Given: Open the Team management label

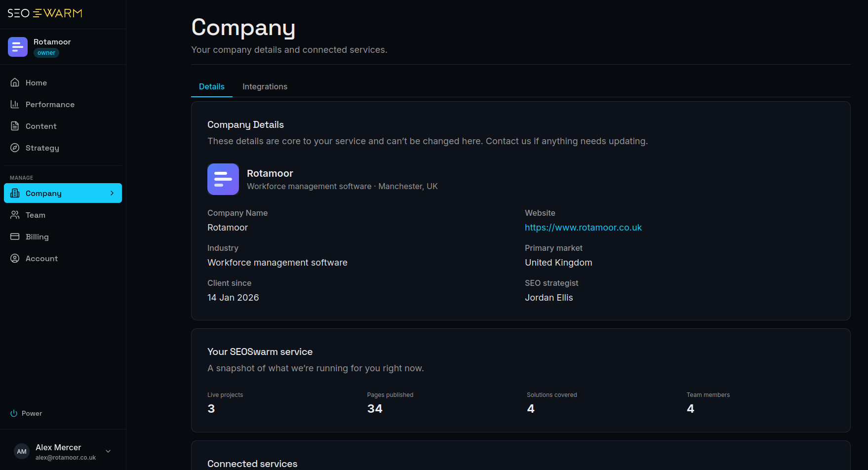Looking at the screenshot, I should [36, 215].
